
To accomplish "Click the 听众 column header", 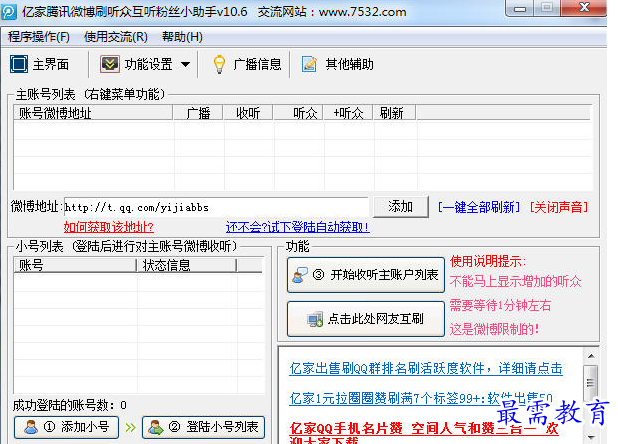I will [x=298, y=113].
